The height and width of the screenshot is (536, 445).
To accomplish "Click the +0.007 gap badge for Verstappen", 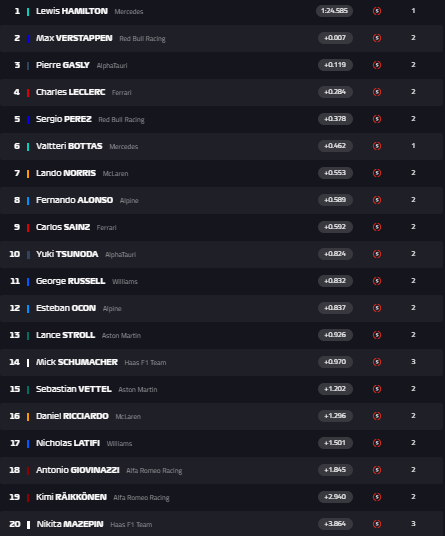I will (335, 38).
